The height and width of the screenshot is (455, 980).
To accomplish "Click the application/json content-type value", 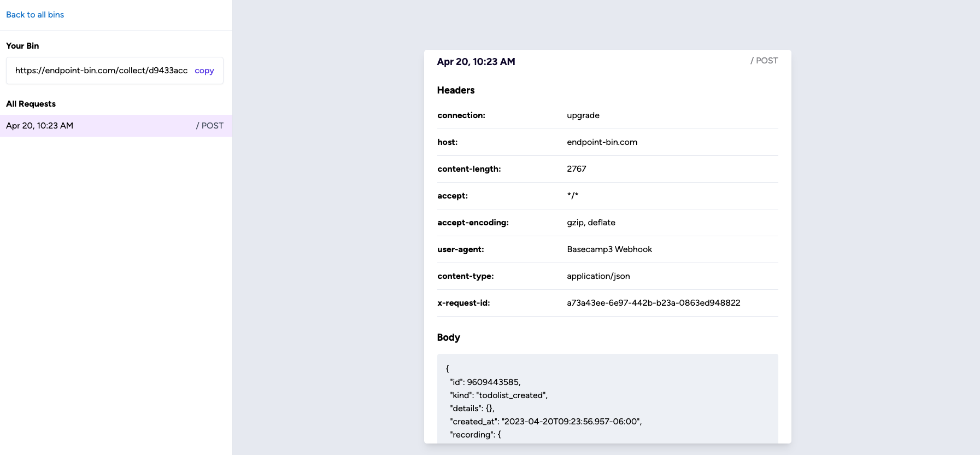I will 598,276.
